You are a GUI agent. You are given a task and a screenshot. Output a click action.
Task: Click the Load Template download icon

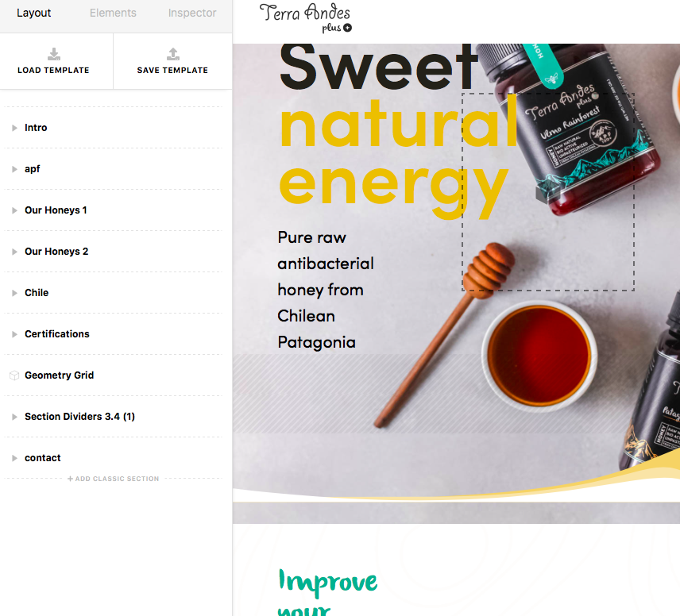[54, 54]
